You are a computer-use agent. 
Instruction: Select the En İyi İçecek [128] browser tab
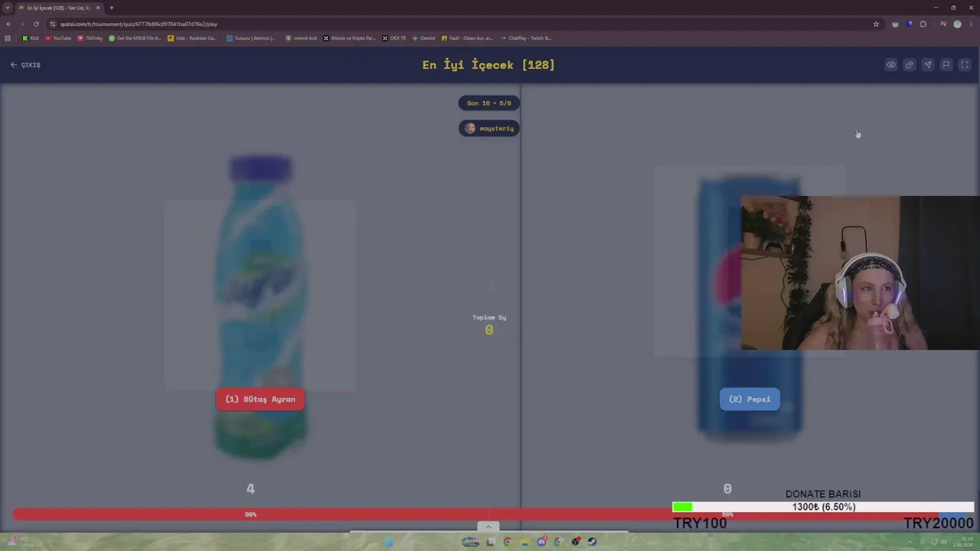pyautogui.click(x=60, y=8)
